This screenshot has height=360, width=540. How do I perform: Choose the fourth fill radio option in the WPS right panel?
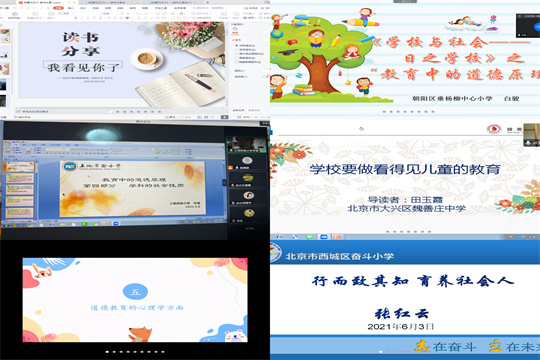(x=236, y=58)
